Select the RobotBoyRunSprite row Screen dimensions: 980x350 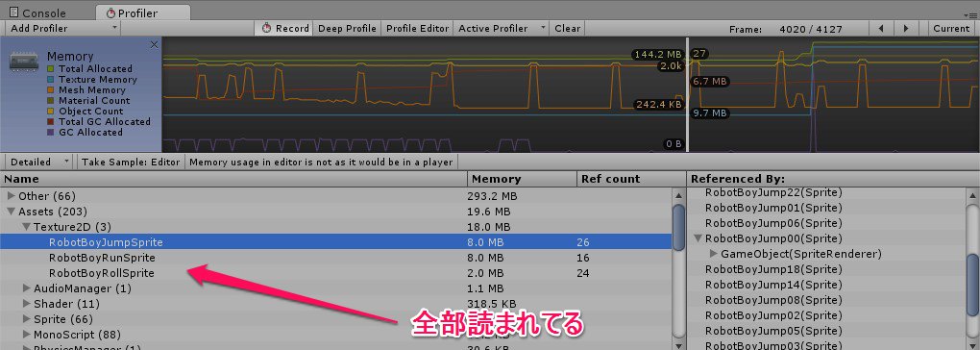(335, 258)
